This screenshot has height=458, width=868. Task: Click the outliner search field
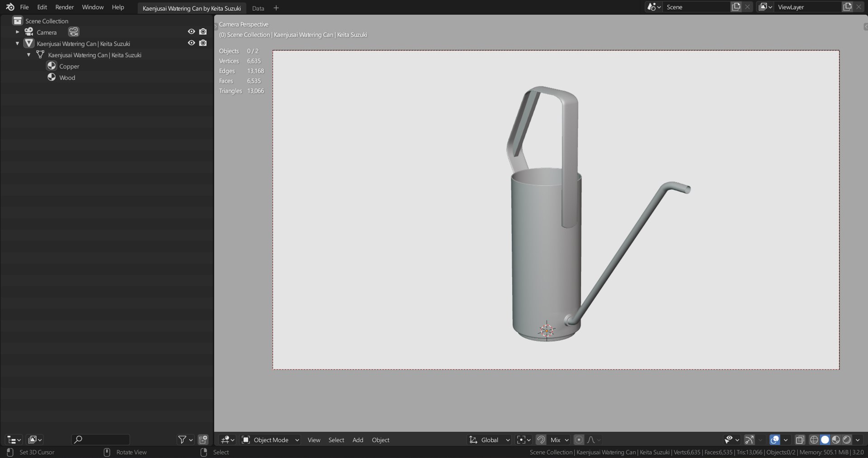point(101,439)
